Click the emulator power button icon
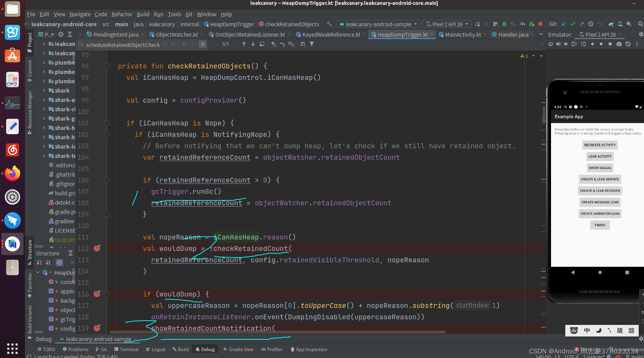 (x=550, y=44)
